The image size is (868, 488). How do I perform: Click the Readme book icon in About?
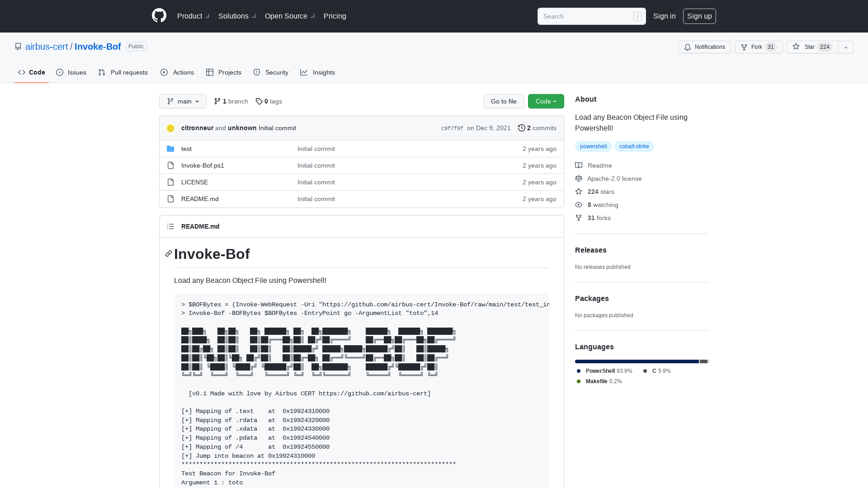click(579, 165)
